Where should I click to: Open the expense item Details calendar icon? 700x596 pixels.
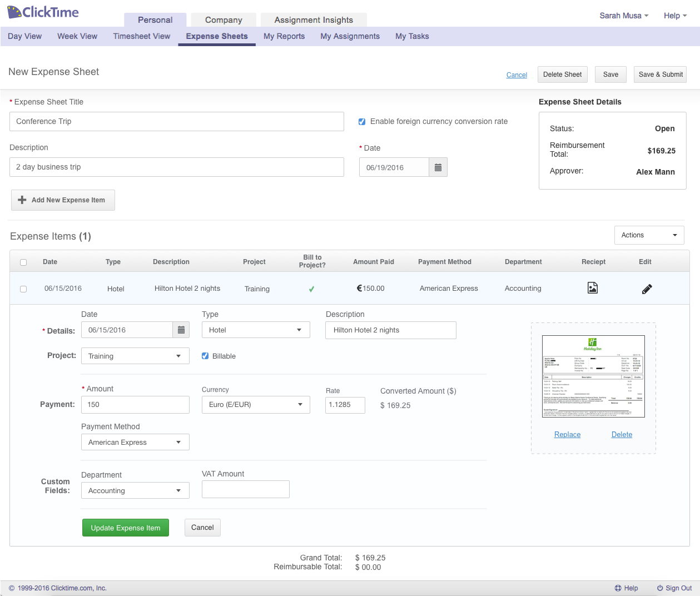tap(181, 330)
